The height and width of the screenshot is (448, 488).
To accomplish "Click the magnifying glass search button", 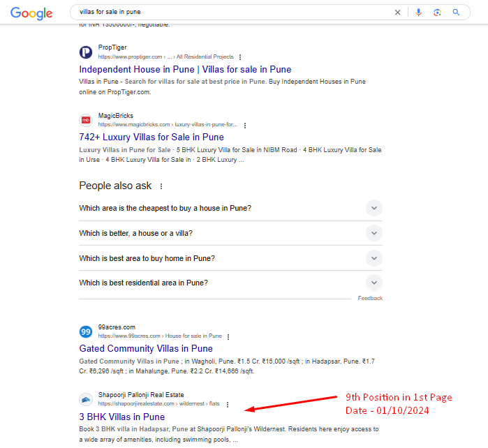I will click(x=457, y=13).
